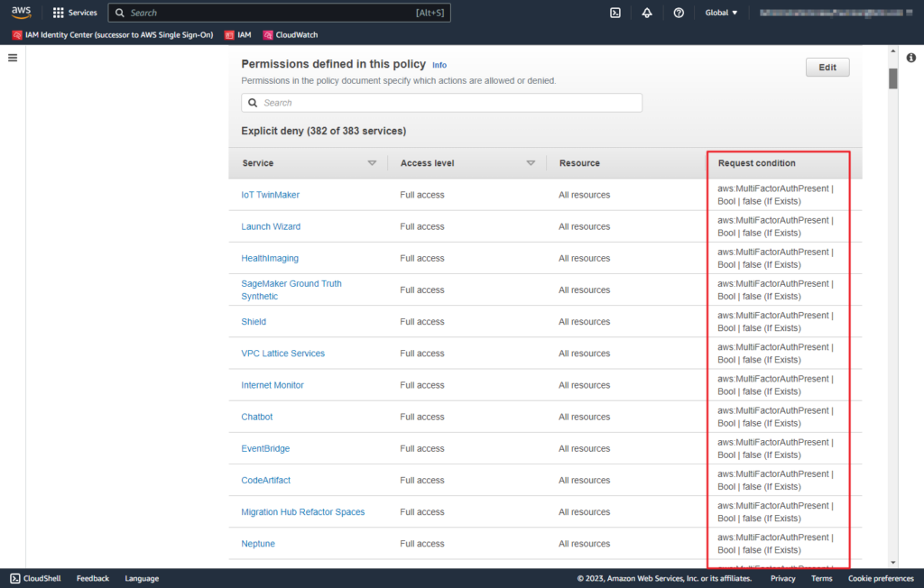Screen dimensions: 924x588
Task: Open the IoT TwinMaker service link
Action: click(x=270, y=195)
